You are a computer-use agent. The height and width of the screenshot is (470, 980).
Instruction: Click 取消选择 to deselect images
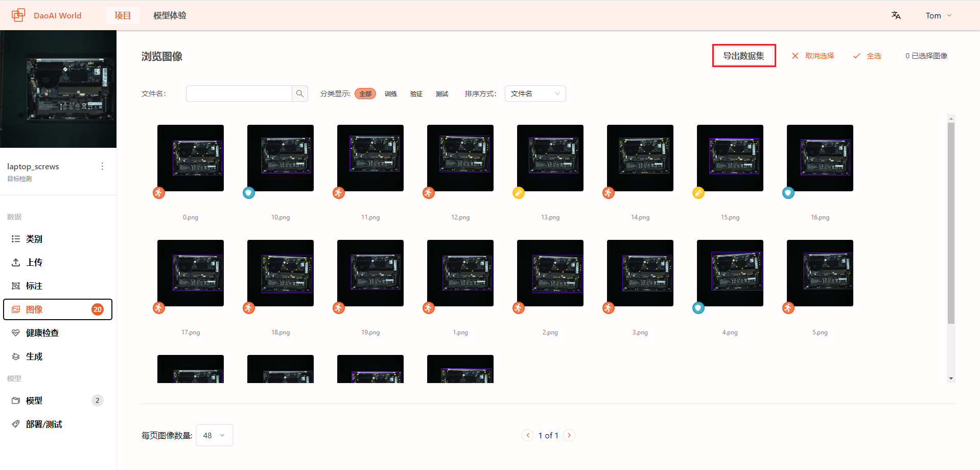(813, 56)
